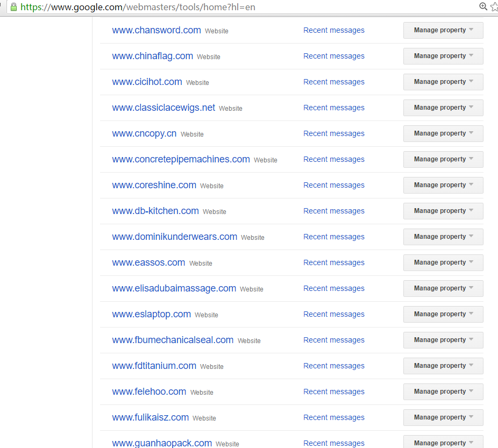Expand Manage property for www.felehoo.com
This screenshot has width=498, height=448.
[443, 392]
